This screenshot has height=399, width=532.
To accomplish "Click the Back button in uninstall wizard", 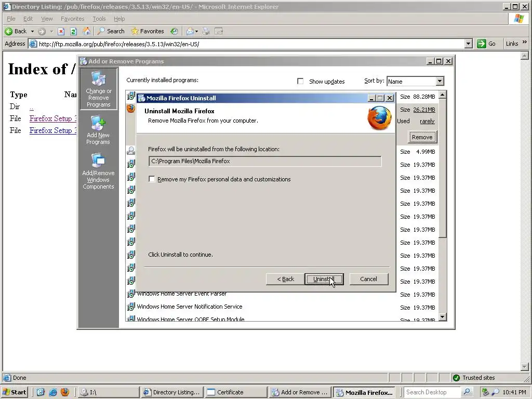I will point(285,279).
